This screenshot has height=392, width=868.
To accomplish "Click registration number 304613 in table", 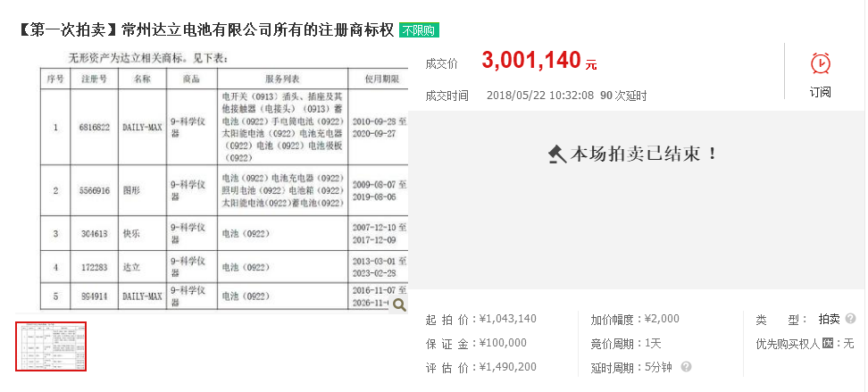I will click(x=94, y=234).
